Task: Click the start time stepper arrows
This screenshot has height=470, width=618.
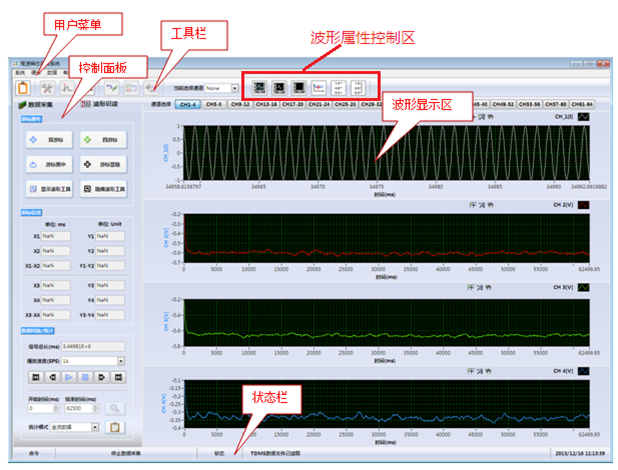Action: click(x=56, y=408)
